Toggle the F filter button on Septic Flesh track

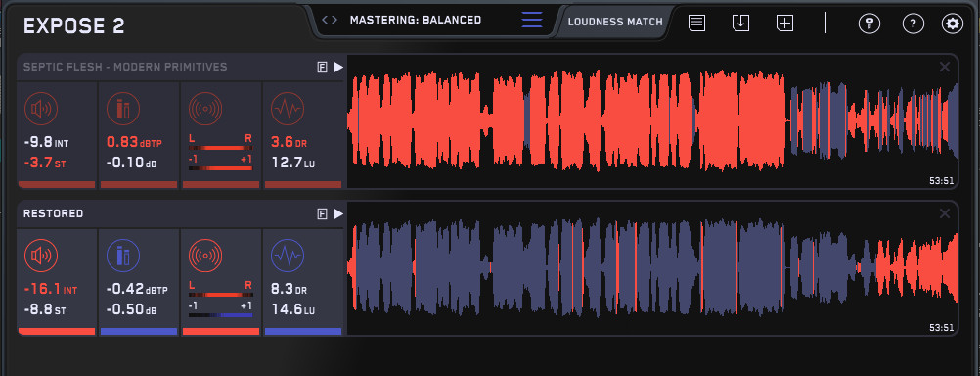[x=323, y=68]
